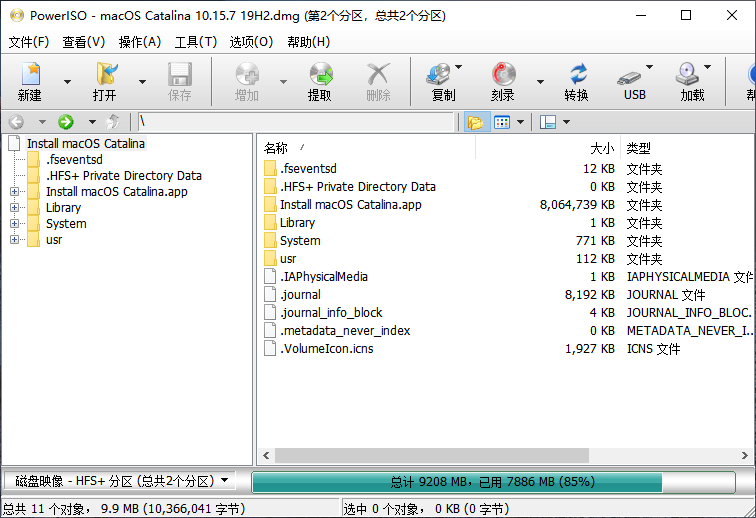The width and height of the screenshot is (756, 518).
Task: Open the 刻录 dropdown arrow
Action: [540, 82]
